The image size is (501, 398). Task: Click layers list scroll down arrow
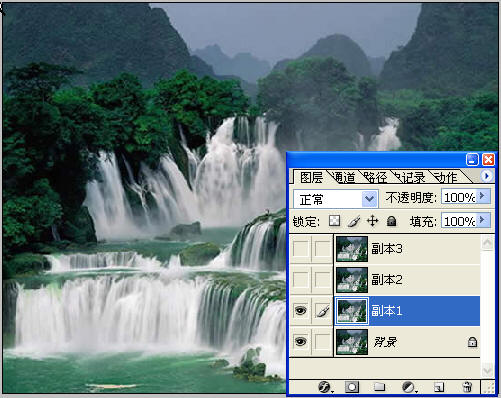(x=487, y=371)
